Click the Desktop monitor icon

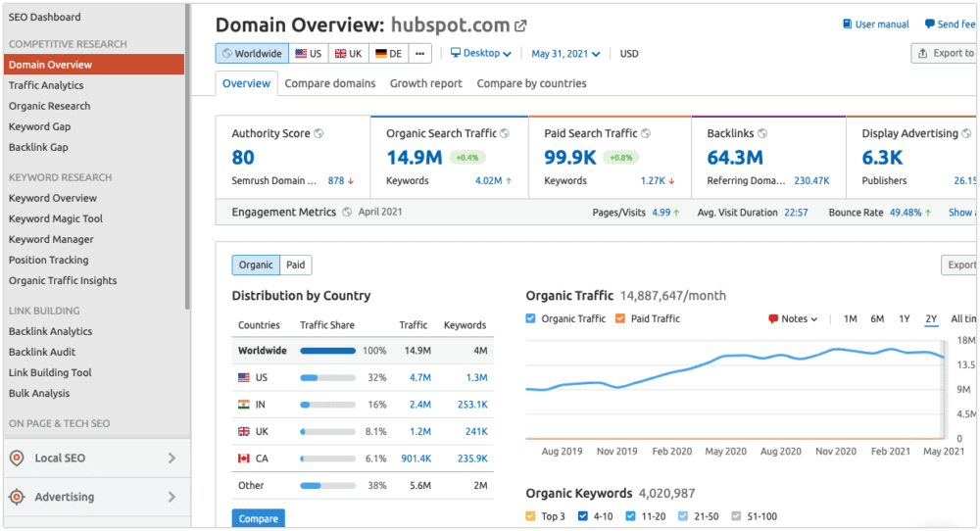[x=456, y=53]
